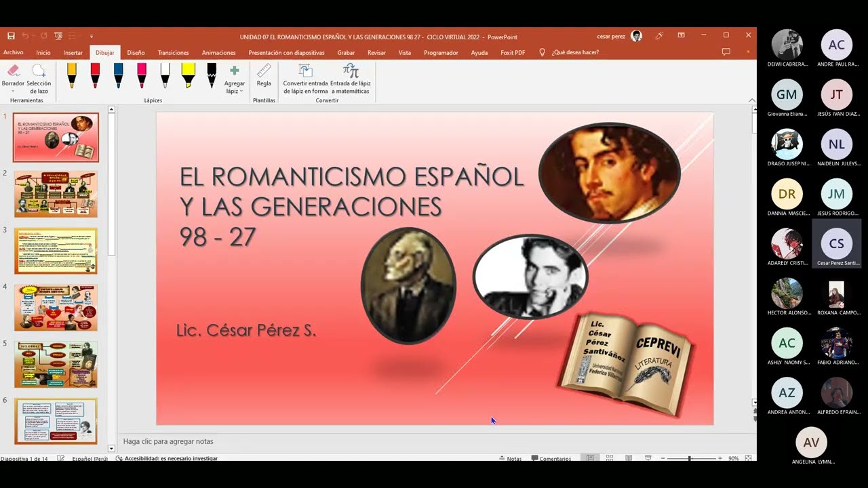The width and height of the screenshot is (868, 488).
Task: Open the Agregar lápiz dropdown
Action: [235, 79]
